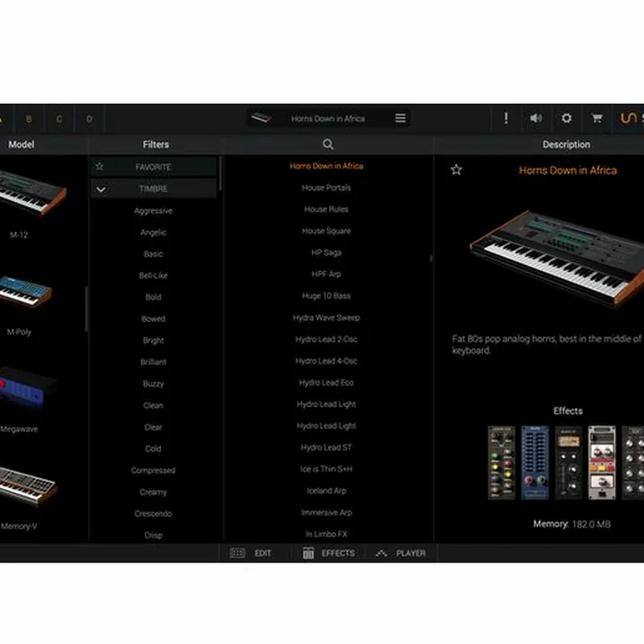Select the Immersive Arp preset
Image resolution: width=644 pixels, height=644 pixels.
326,513
